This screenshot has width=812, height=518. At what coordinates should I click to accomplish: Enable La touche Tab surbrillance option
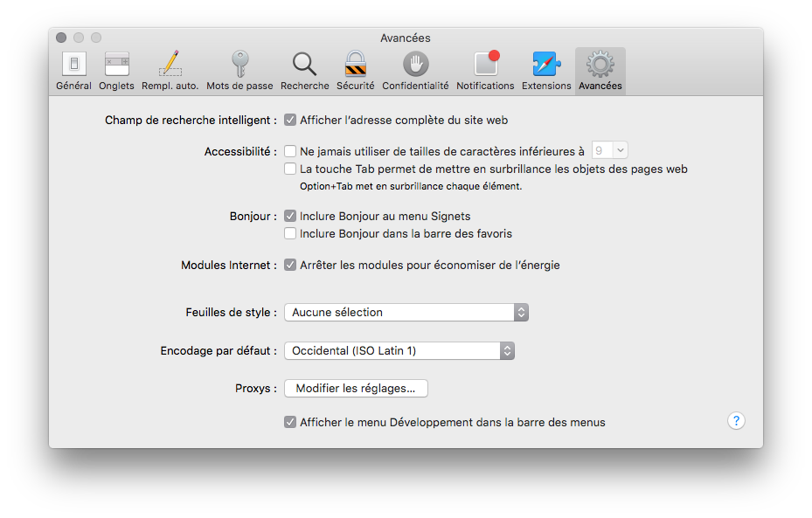tap(290, 169)
